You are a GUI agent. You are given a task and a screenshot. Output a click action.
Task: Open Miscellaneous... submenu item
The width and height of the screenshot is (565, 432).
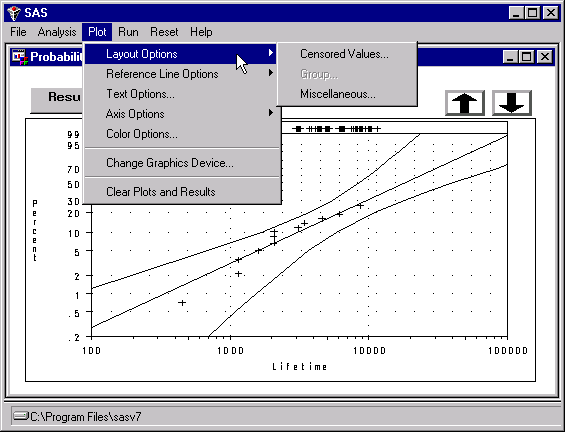tap(347, 94)
